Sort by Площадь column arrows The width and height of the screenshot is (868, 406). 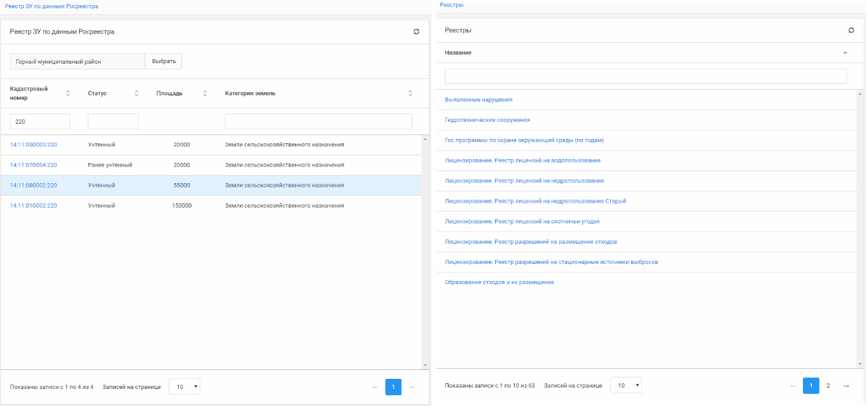click(205, 93)
